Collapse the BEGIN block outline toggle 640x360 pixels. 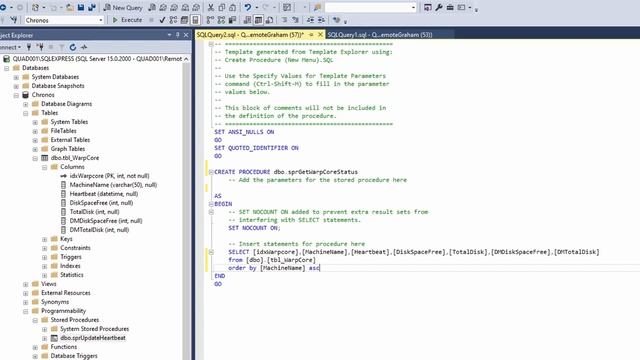tap(211, 204)
